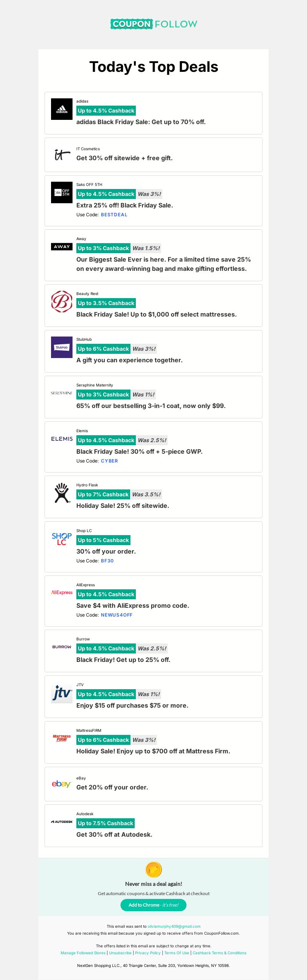Click the JTV logo
The height and width of the screenshot is (980, 307).
tap(62, 693)
